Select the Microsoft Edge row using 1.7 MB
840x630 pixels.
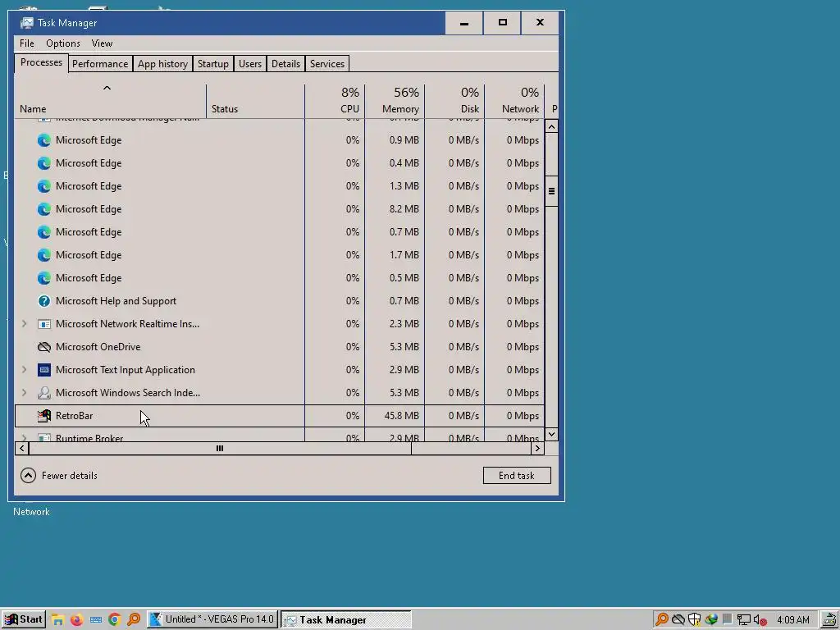pyautogui.click(x=279, y=255)
